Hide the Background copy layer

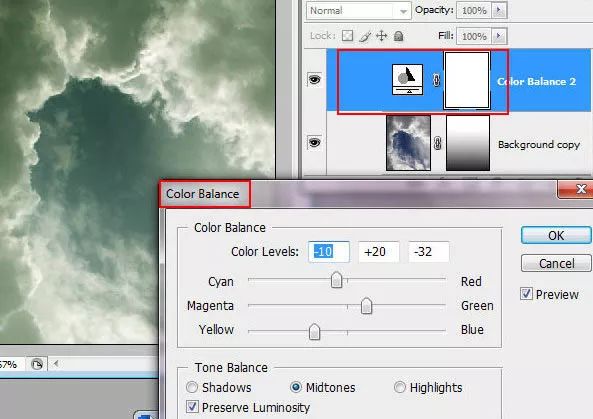tap(315, 143)
